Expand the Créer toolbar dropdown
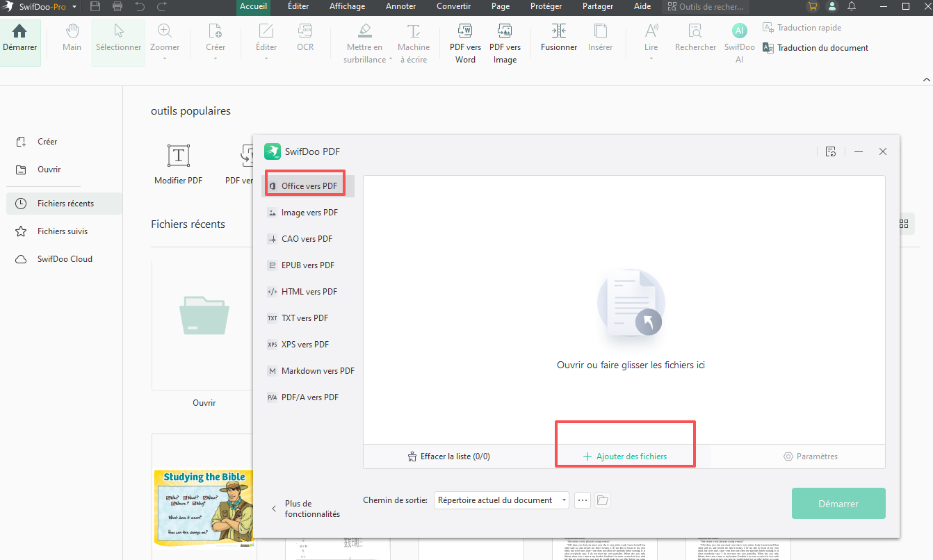Image resolution: width=933 pixels, height=560 pixels. point(216,59)
